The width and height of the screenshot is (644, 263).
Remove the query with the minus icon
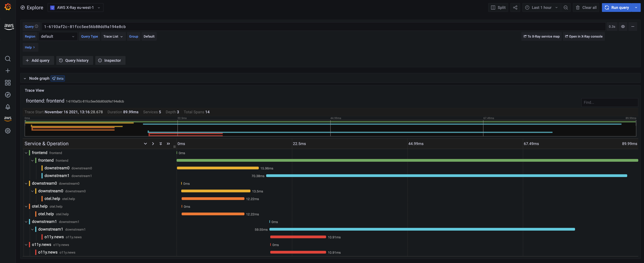(x=633, y=27)
